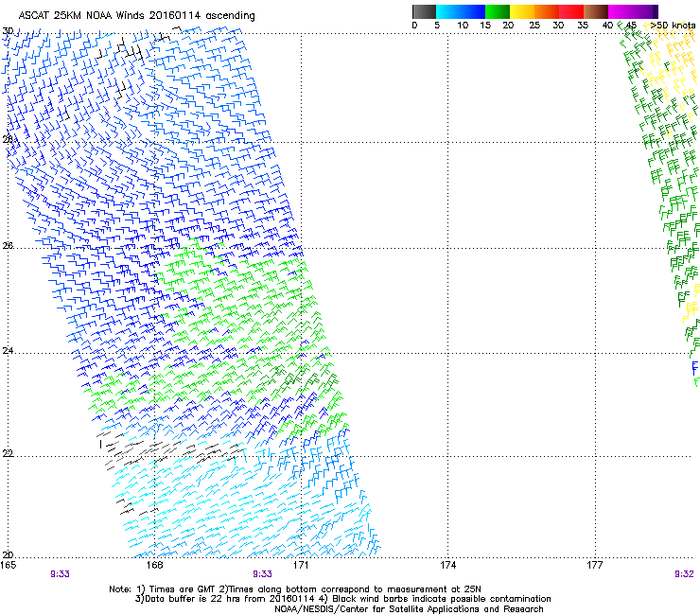Pick the magenta 40-45 knots legend segment

point(621,11)
